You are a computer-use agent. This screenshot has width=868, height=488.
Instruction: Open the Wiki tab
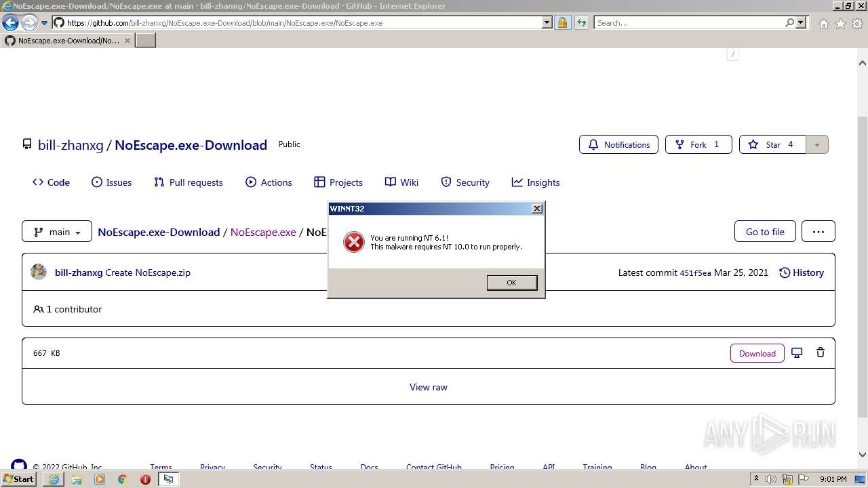click(x=401, y=182)
